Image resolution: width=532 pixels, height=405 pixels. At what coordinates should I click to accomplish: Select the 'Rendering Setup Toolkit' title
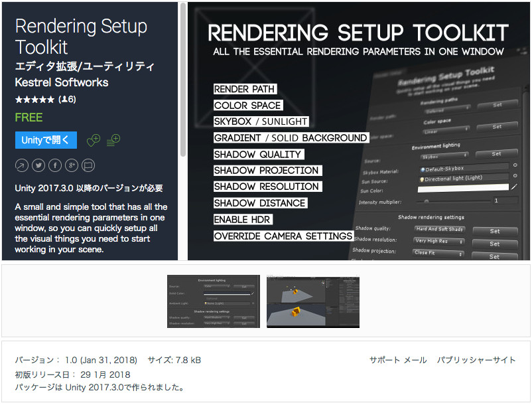click(81, 37)
